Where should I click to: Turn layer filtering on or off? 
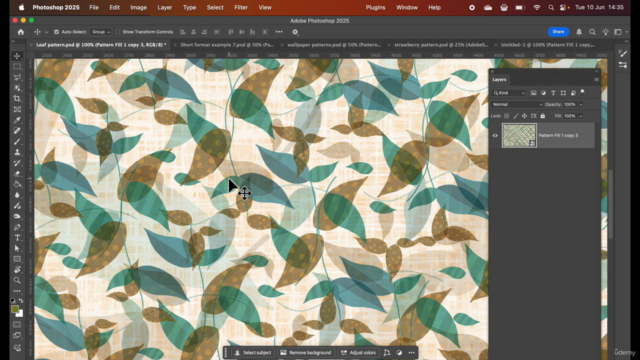[x=582, y=92]
